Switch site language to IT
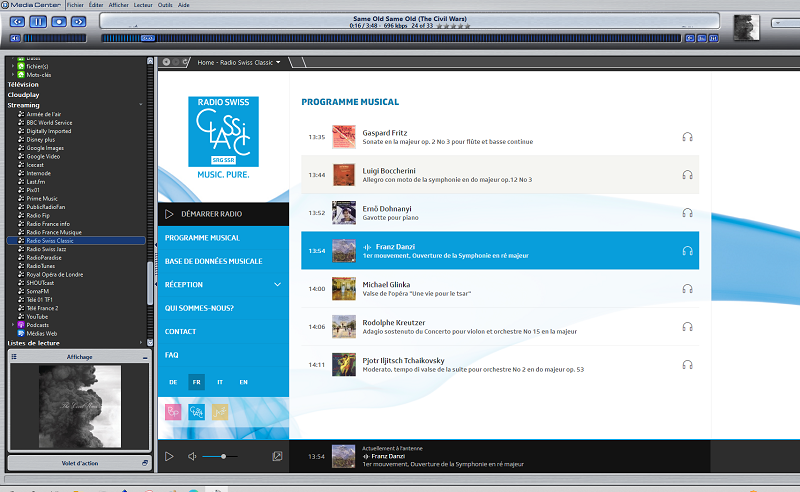Screen dimensions: 800x492 220,382
